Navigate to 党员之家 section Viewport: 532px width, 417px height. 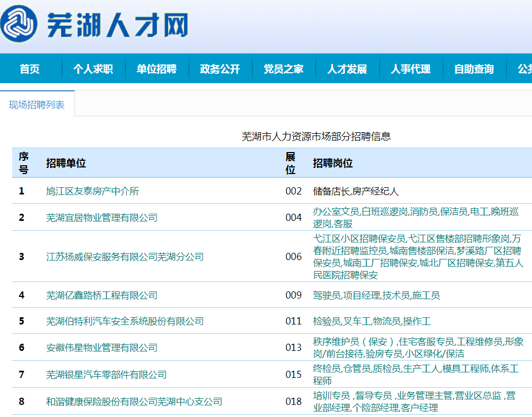click(283, 69)
